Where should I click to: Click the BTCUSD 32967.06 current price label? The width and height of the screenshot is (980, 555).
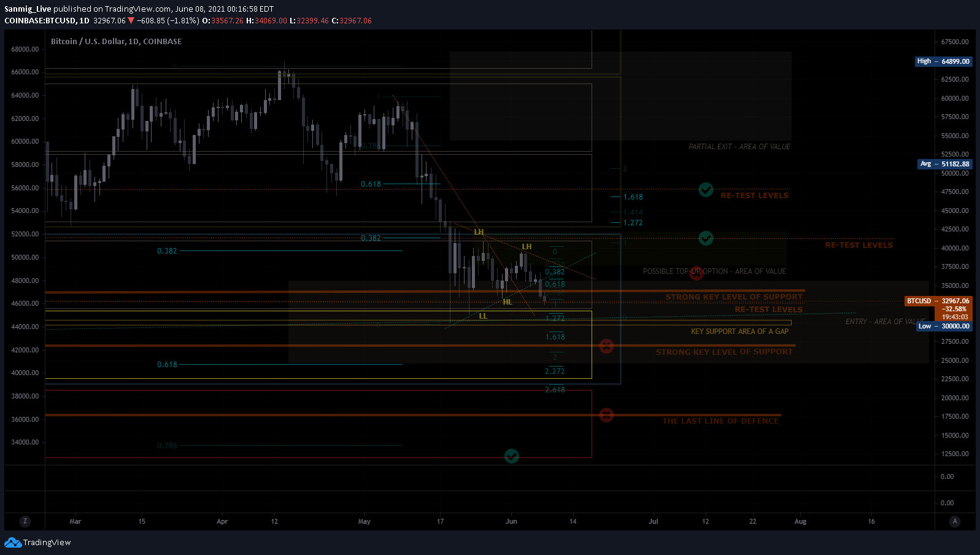pyautogui.click(x=938, y=301)
